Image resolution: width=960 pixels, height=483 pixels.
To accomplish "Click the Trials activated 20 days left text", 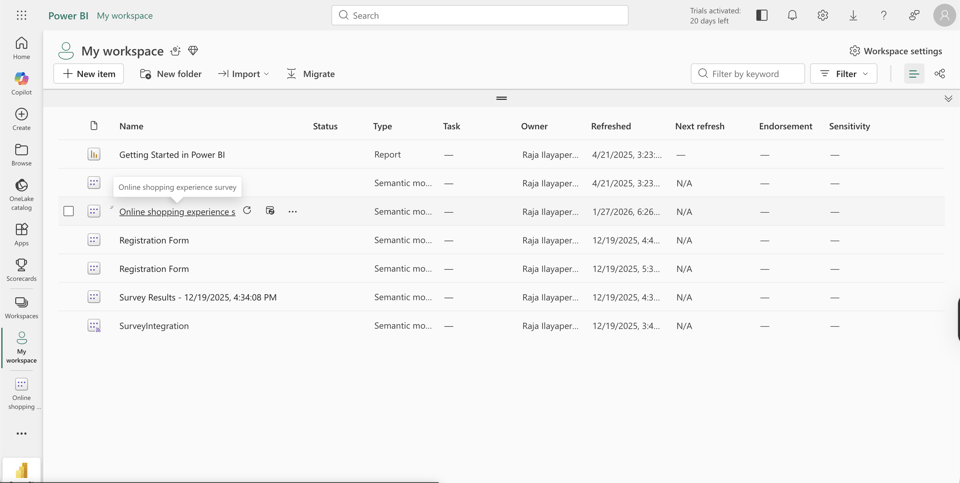I will click(715, 15).
